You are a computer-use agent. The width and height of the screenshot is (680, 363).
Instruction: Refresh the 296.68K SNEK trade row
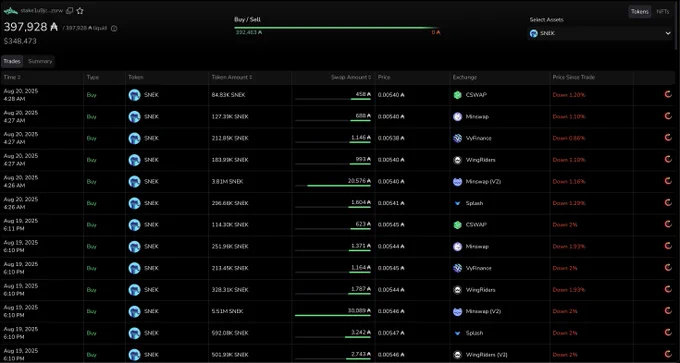pos(668,203)
